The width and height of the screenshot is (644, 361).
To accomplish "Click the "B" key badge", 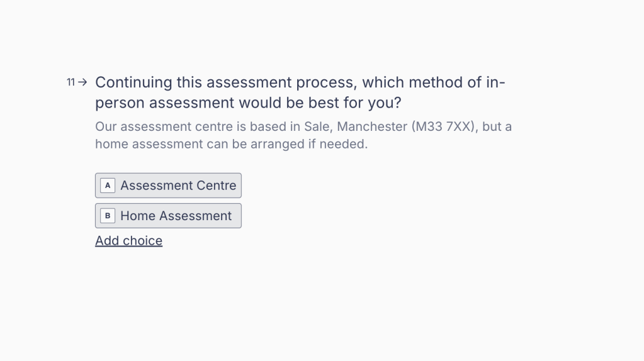I will click(108, 216).
